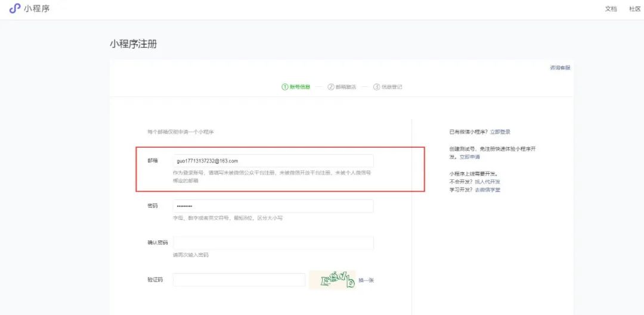
Task: Click text 每个邮箱仅能申请一个小程序
Action: 180,132
